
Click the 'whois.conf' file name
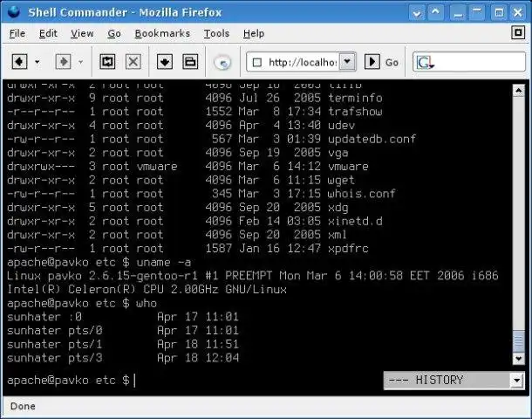[362, 194]
